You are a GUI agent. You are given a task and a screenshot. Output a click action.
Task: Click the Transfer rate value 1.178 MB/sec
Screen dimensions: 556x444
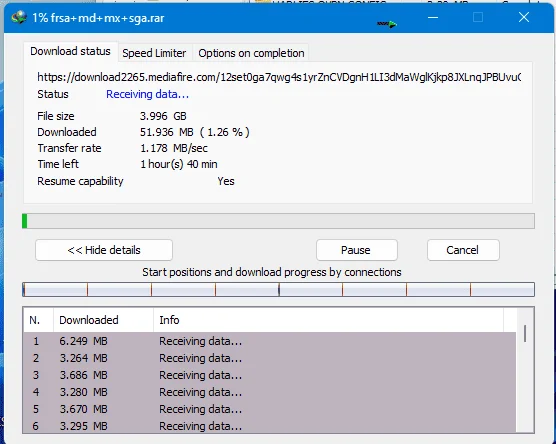pyautogui.click(x=174, y=148)
